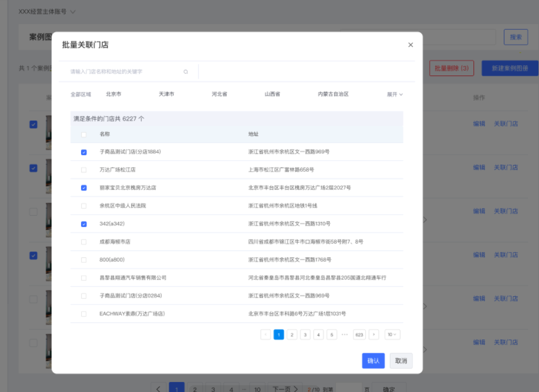Select page 3 in dialog pagination
Viewport: 539px width, 392px height.
tap(305, 334)
